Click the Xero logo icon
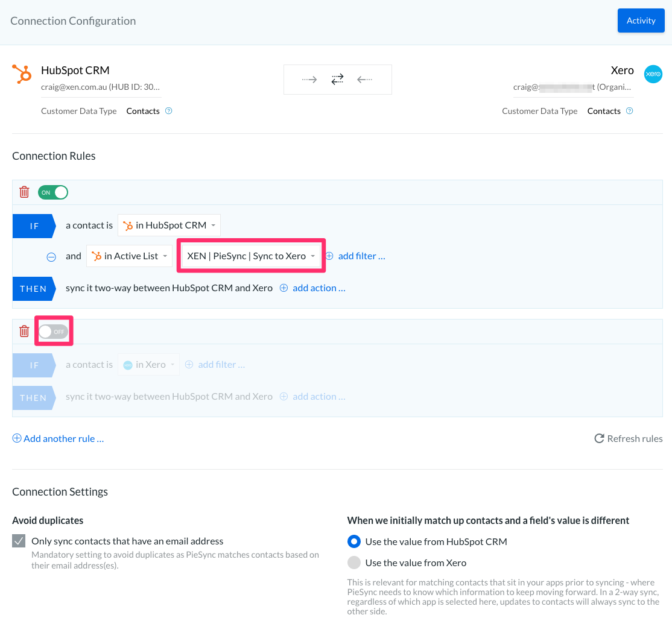The height and width of the screenshot is (621, 672). pyautogui.click(x=653, y=74)
